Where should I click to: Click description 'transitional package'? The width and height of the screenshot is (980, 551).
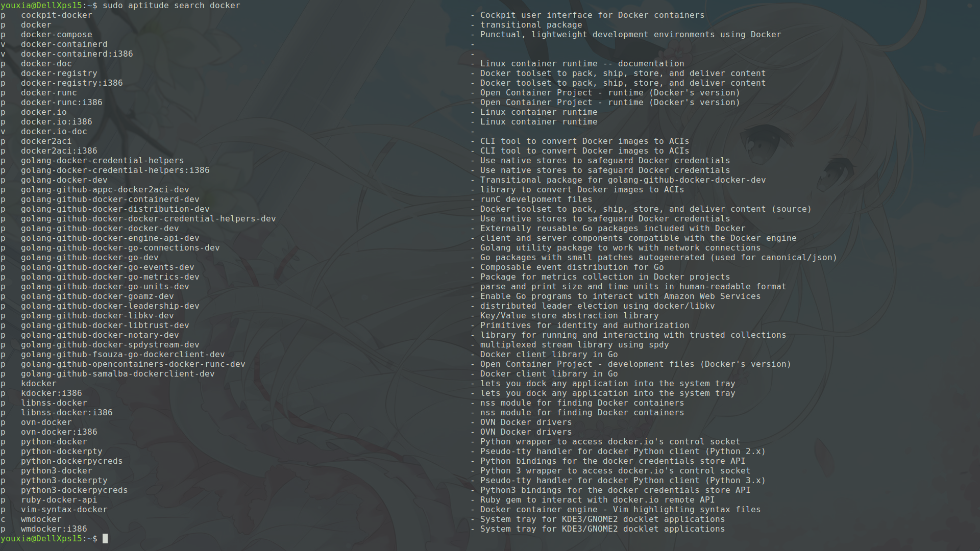[531, 24]
